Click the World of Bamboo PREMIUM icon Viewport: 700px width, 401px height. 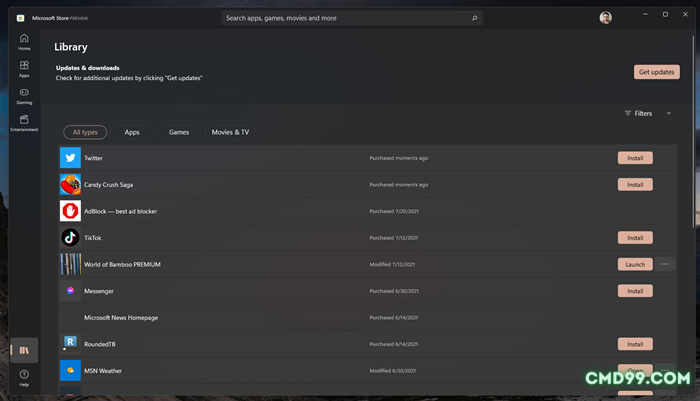(x=70, y=264)
